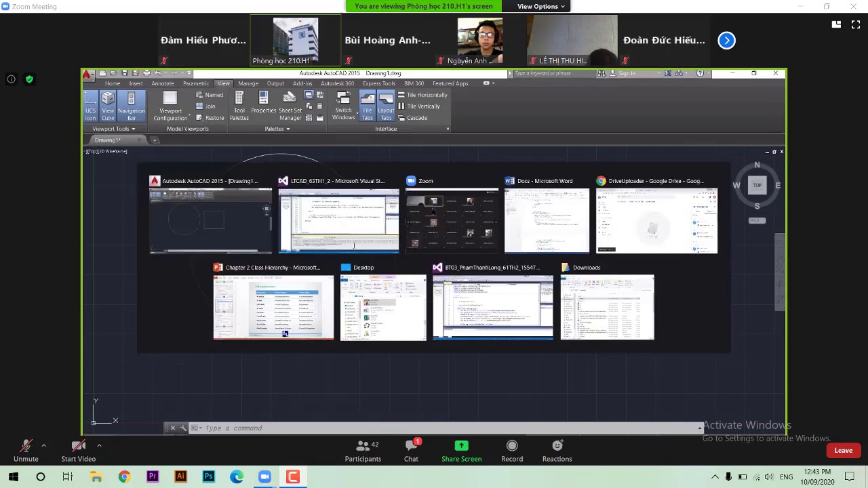The height and width of the screenshot is (488, 868).
Task: Click Unmute microphone in Zoom
Action: tap(26, 451)
